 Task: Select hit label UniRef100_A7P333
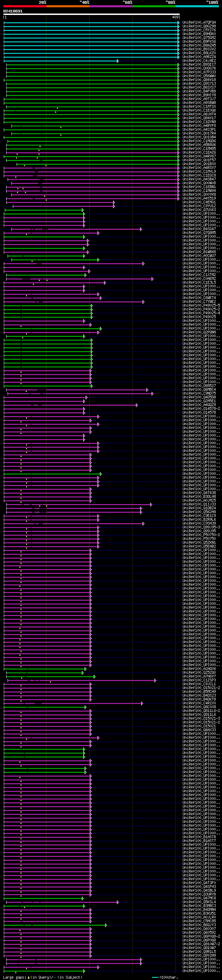pyautogui.click(x=199, y=72)
